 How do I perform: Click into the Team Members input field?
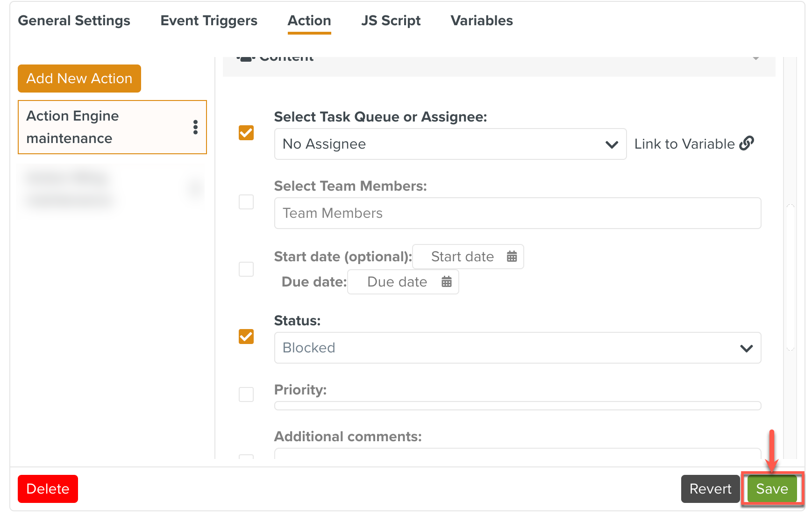[x=517, y=213]
